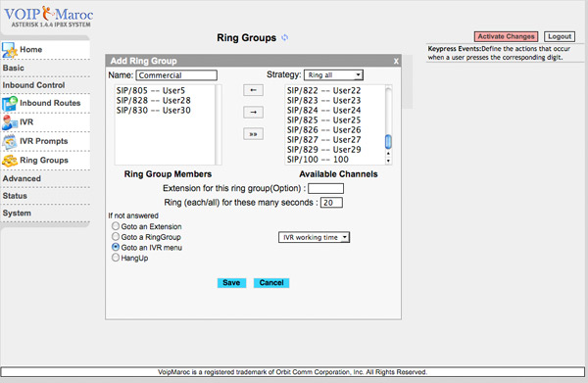Click the IVR Prompts icon
The image size is (588, 383).
pyautogui.click(x=10, y=142)
